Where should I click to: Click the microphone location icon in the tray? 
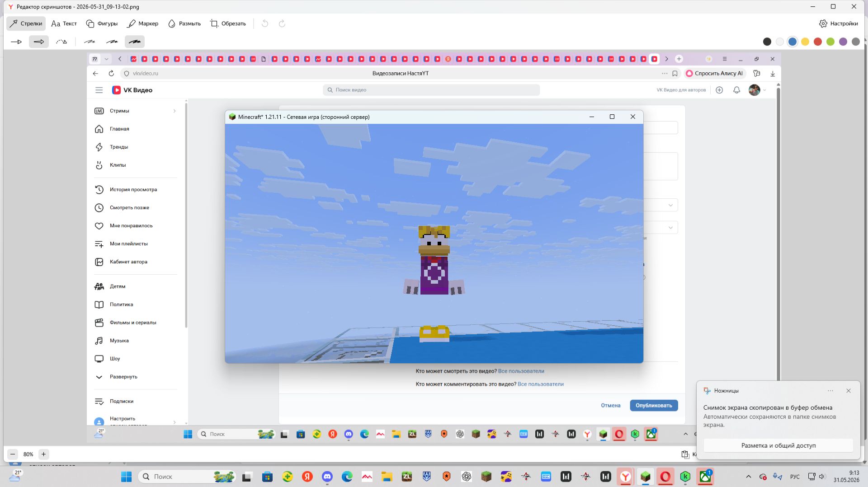point(778,477)
